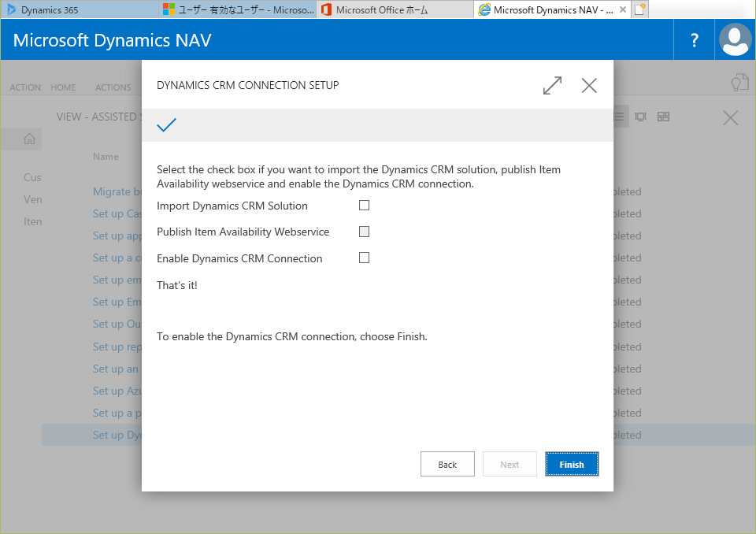756x534 pixels.
Task: Open the user account avatar menu
Action: (x=736, y=40)
